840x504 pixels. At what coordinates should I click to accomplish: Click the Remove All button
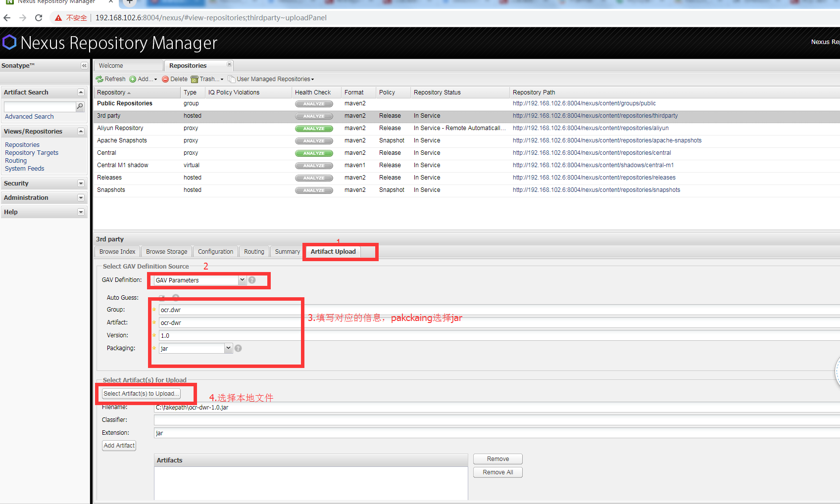click(x=498, y=472)
